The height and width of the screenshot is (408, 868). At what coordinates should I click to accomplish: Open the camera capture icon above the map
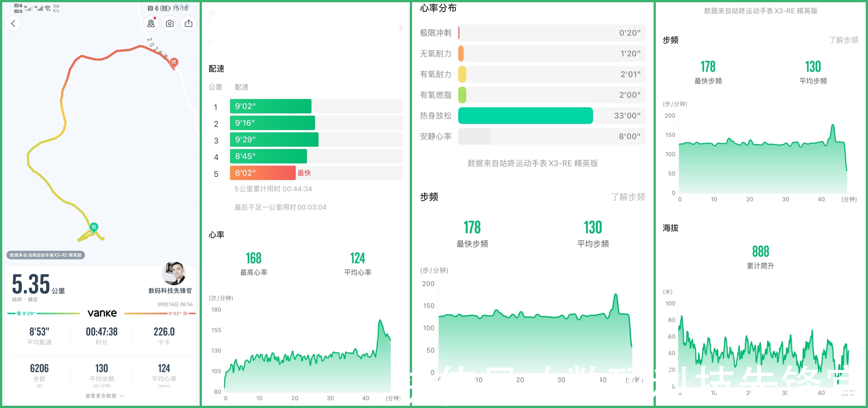[170, 24]
